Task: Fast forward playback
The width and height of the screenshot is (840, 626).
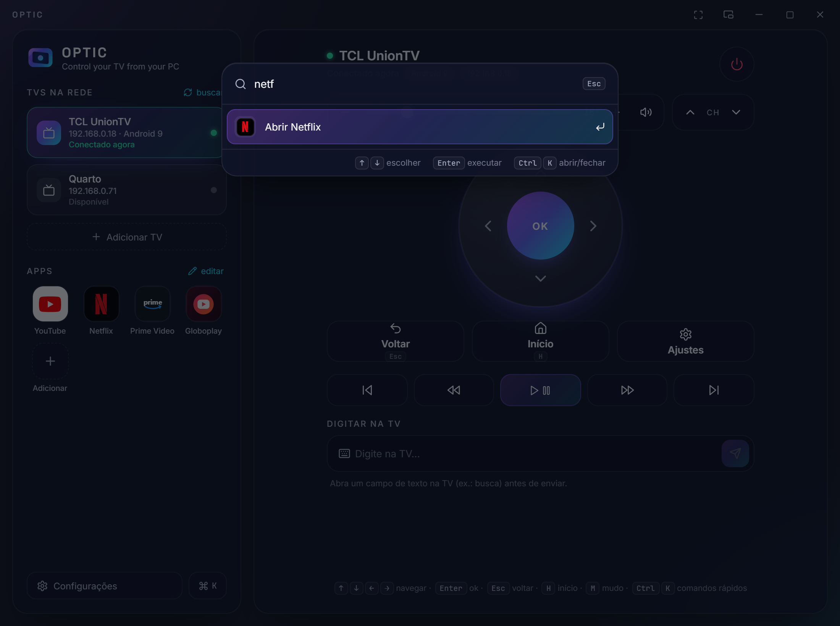Action: point(627,390)
